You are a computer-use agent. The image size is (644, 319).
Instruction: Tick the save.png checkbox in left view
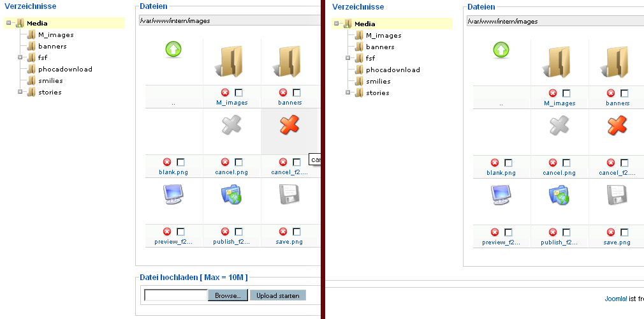pyautogui.click(x=296, y=232)
